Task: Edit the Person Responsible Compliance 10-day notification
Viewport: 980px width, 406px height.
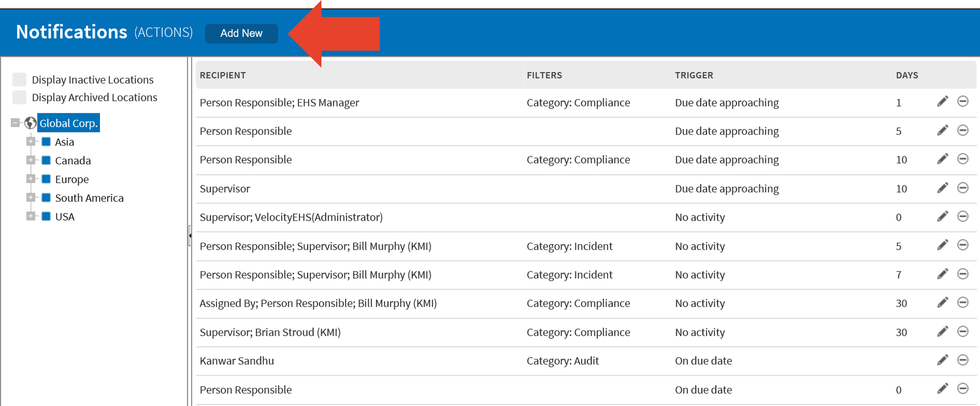Action: tap(943, 159)
